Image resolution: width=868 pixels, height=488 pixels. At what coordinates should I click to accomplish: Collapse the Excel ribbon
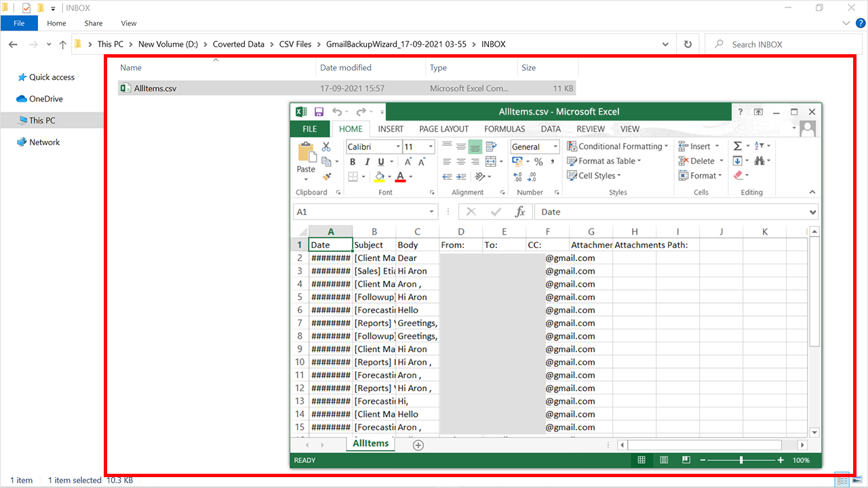point(813,192)
